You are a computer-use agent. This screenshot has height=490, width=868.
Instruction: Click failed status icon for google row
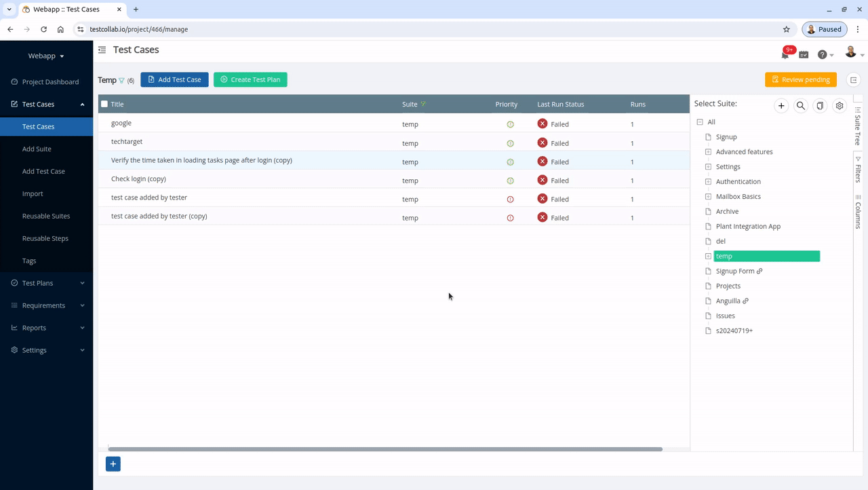click(542, 124)
